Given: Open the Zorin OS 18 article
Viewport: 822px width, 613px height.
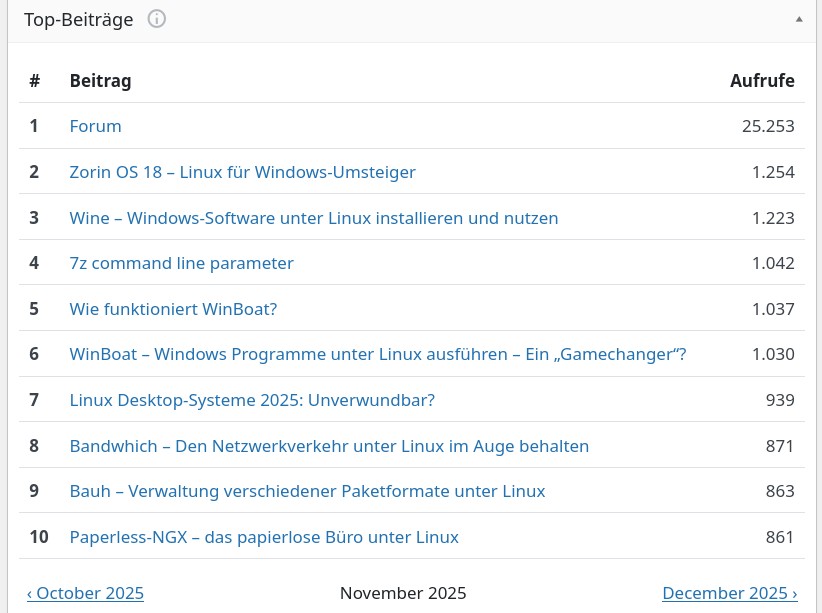Looking at the screenshot, I should pos(242,172).
